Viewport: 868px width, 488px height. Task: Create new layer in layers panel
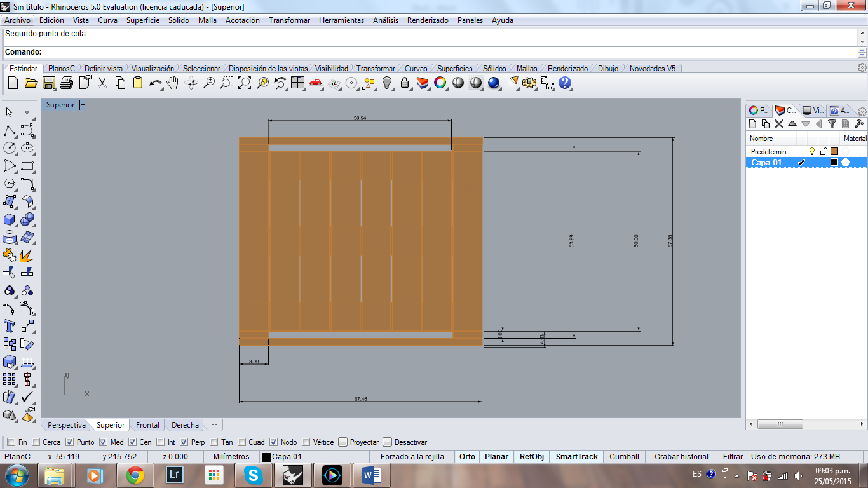click(752, 124)
